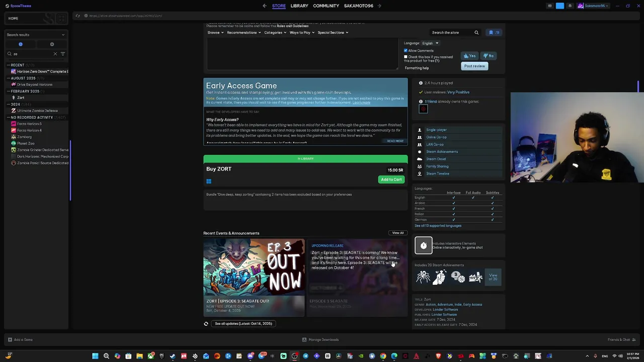Switch to the STORE tab

[279, 6]
